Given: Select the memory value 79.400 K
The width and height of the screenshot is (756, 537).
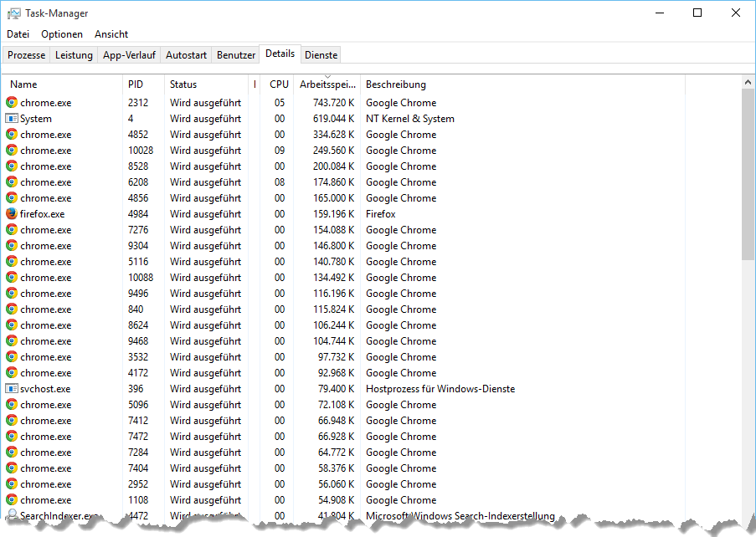Looking at the screenshot, I should pos(336,389).
